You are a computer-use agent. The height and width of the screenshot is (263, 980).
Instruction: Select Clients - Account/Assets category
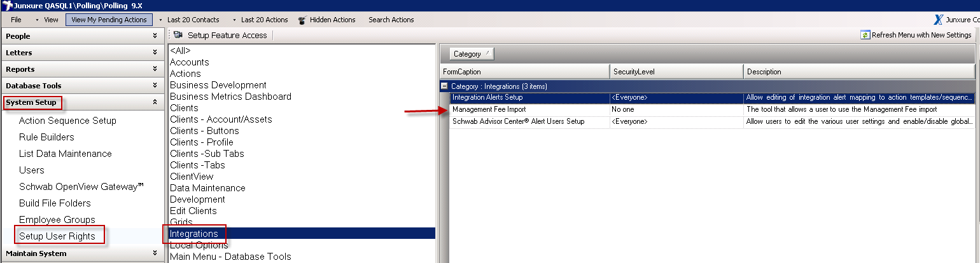pyautogui.click(x=302, y=119)
